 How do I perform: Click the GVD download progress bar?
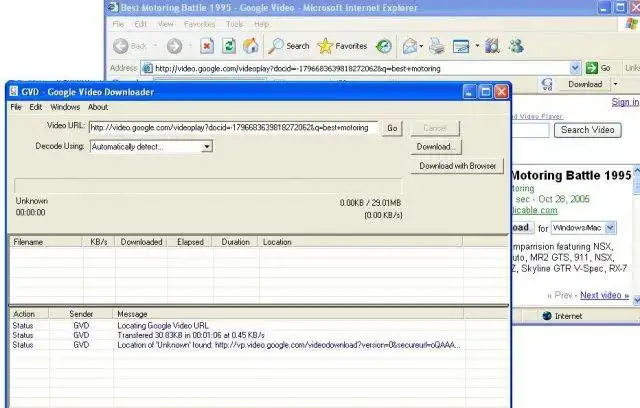pyautogui.click(x=208, y=186)
